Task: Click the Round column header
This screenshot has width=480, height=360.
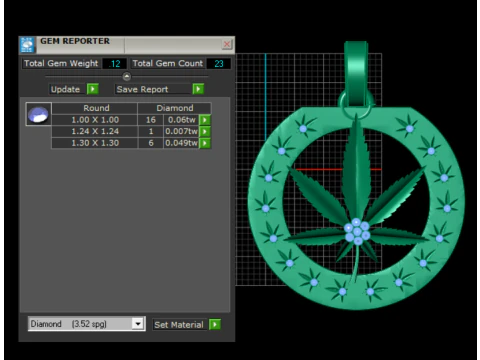Action: (x=95, y=108)
